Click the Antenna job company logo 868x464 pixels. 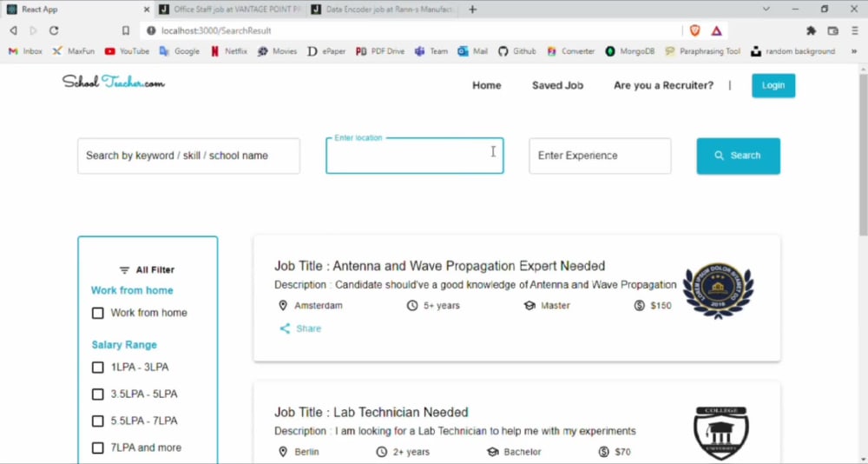tap(718, 292)
